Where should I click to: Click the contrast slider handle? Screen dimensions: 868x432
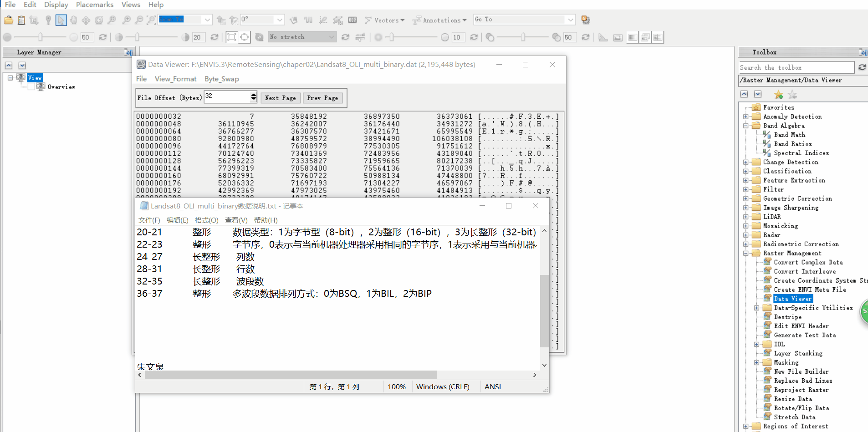[x=137, y=37]
